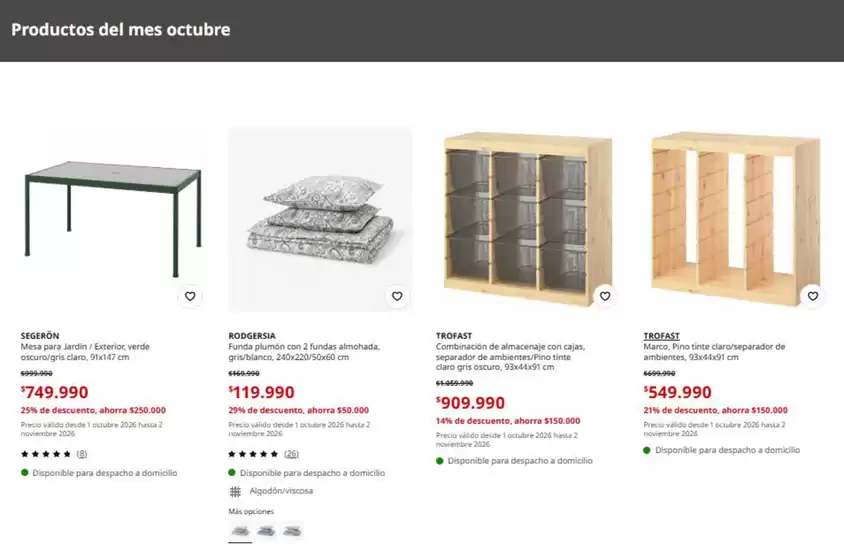Viewport: 844px width, 560px height.
Task: Favorite the SEGERÖN garden table
Action: pyautogui.click(x=190, y=296)
